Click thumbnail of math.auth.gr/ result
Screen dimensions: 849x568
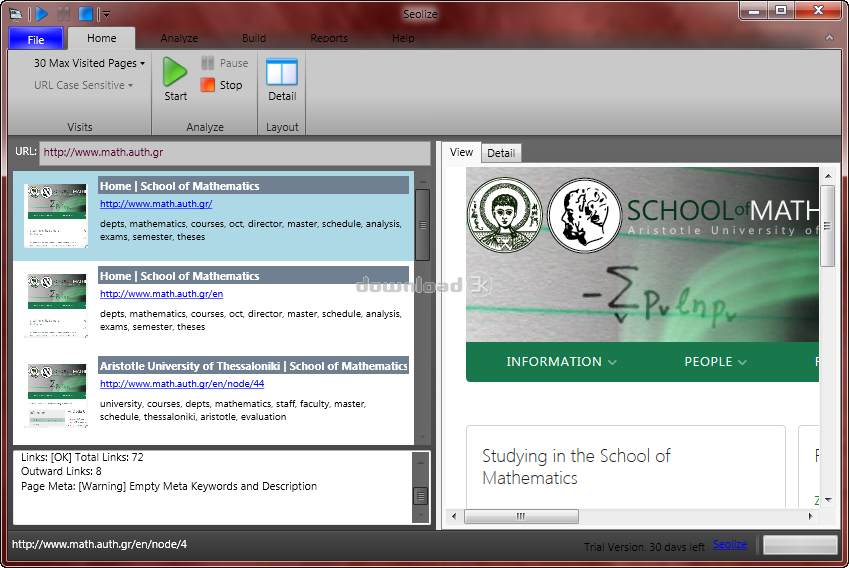(56, 216)
